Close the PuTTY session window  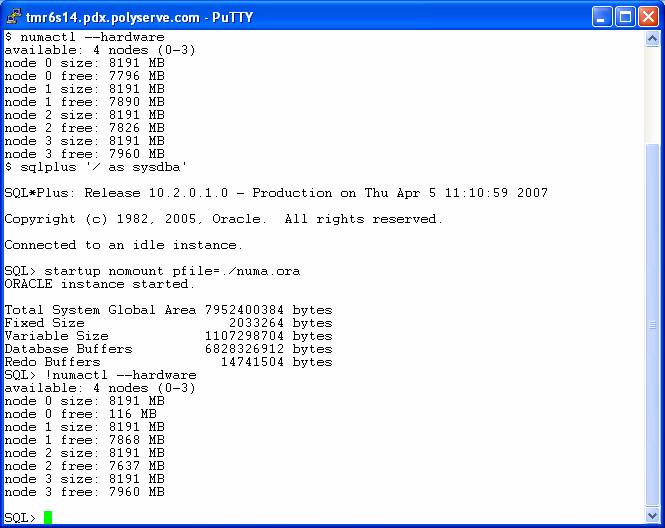pyautogui.click(x=647, y=16)
